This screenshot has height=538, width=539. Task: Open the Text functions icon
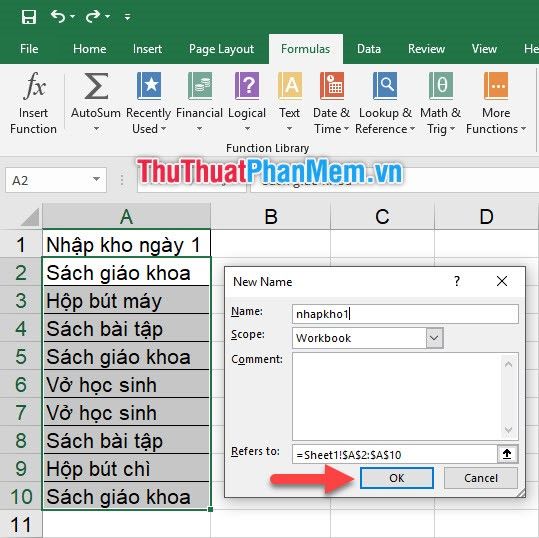coord(289,86)
